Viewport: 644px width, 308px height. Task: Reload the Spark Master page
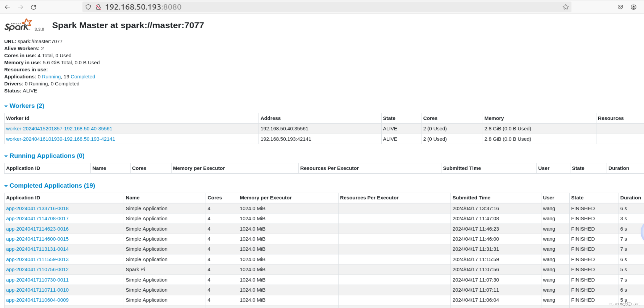[34, 7]
